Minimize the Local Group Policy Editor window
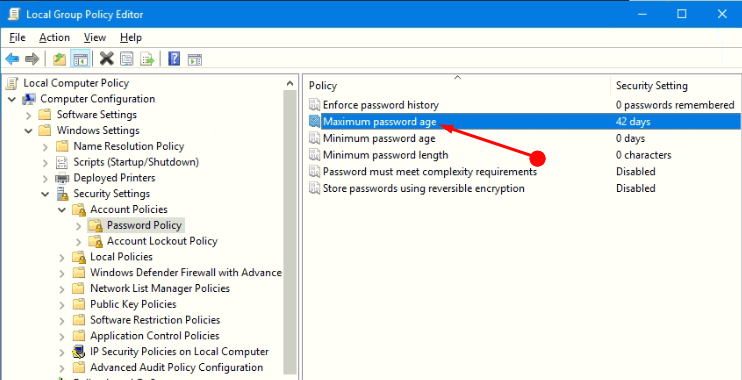The image size is (742, 380). coord(641,14)
